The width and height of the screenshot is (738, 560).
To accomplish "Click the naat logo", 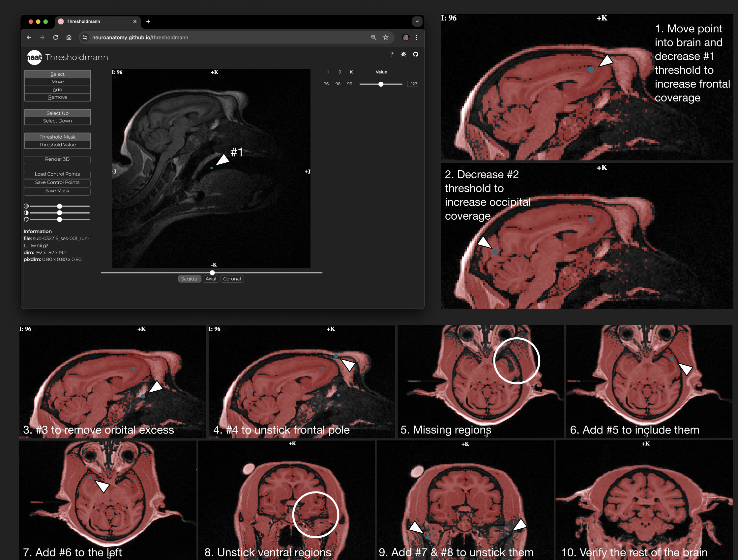I will tap(34, 57).
